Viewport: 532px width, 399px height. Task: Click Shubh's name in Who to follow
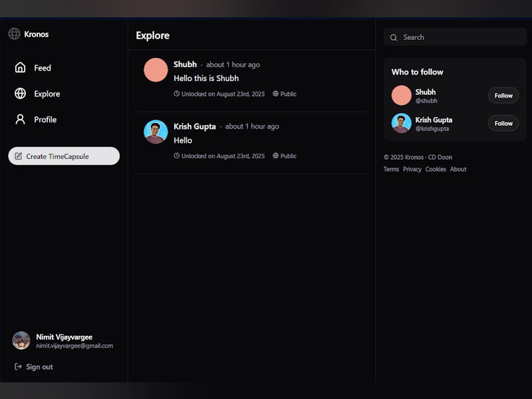pos(426,92)
